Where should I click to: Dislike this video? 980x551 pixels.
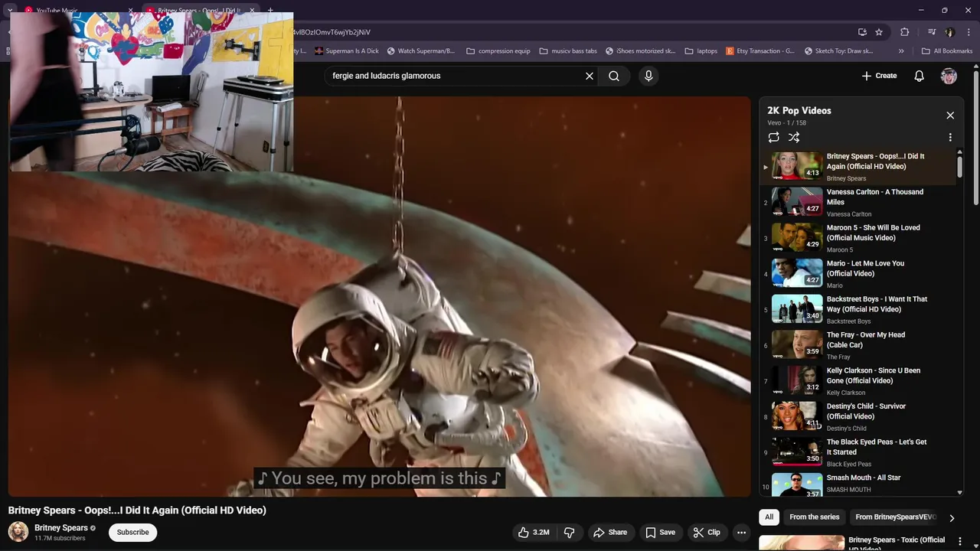570,532
